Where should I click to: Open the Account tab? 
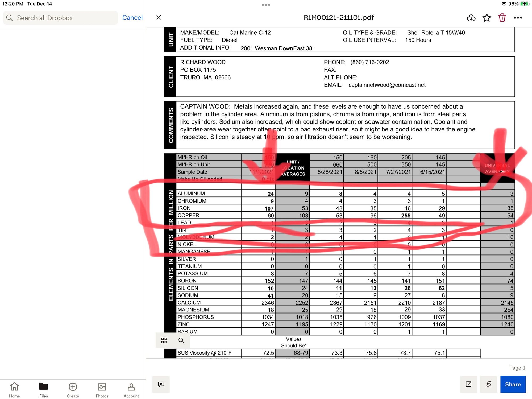[x=131, y=389]
